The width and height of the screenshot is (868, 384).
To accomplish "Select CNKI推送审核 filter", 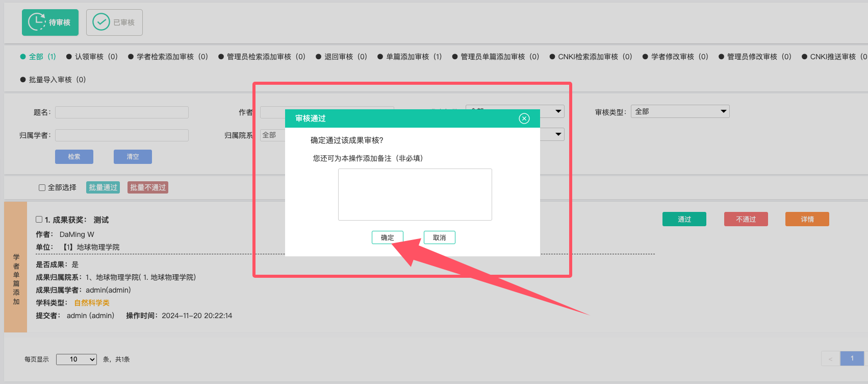I will click(x=834, y=57).
